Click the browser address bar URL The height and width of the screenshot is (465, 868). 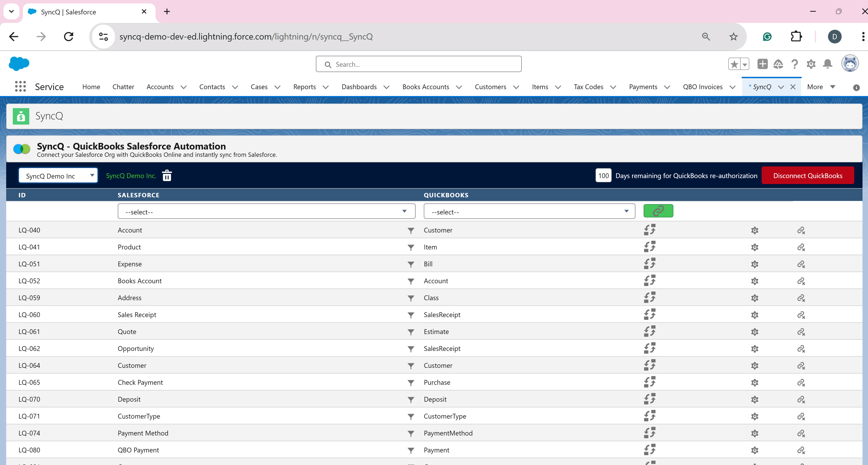(x=246, y=36)
